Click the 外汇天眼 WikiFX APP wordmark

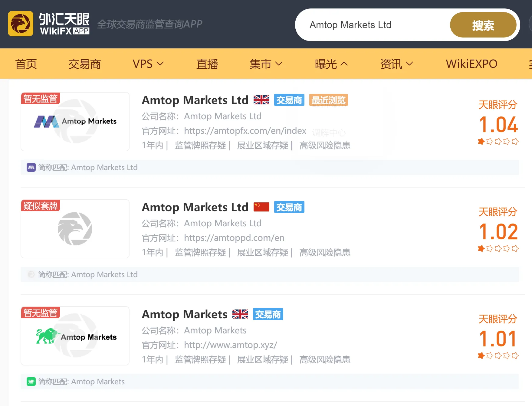64,24
